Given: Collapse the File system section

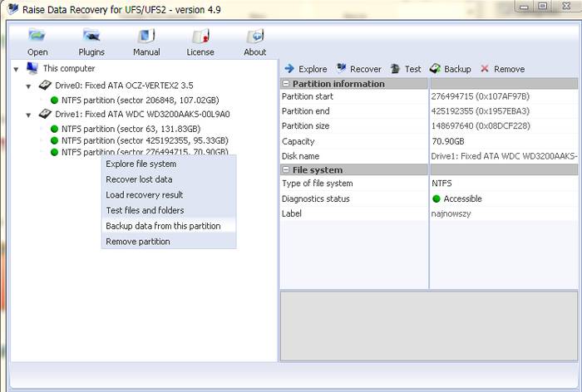Looking at the screenshot, I should [286, 170].
